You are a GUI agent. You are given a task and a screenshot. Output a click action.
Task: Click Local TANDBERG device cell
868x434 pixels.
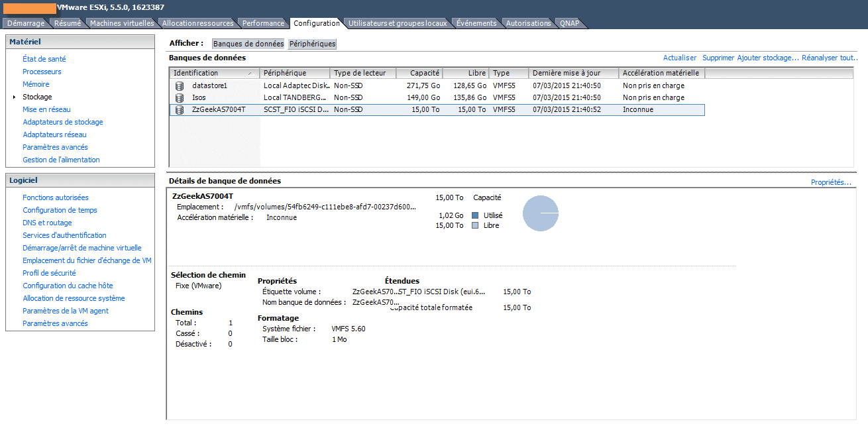[295, 97]
